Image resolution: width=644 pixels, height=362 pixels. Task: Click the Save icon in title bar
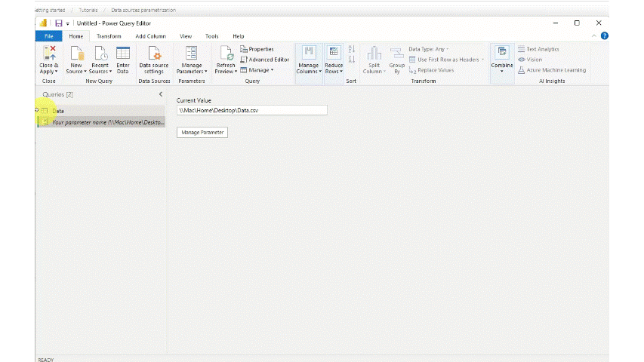tap(58, 23)
